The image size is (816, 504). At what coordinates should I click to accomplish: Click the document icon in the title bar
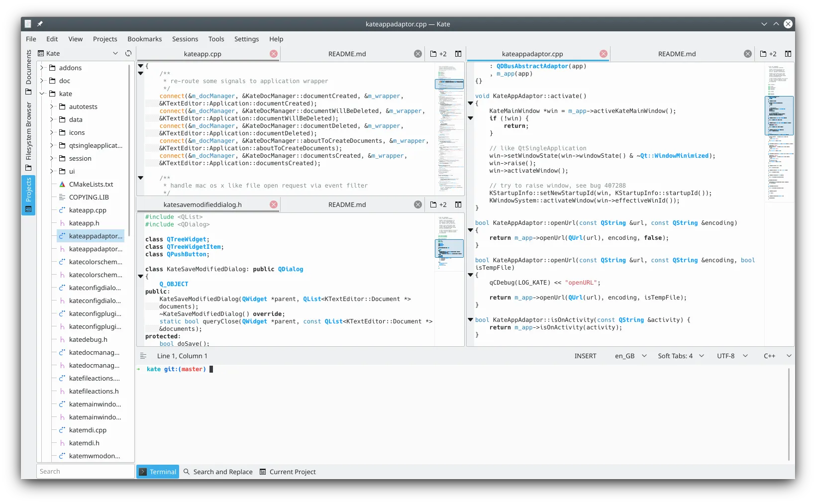pyautogui.click(x=28, y=23)
